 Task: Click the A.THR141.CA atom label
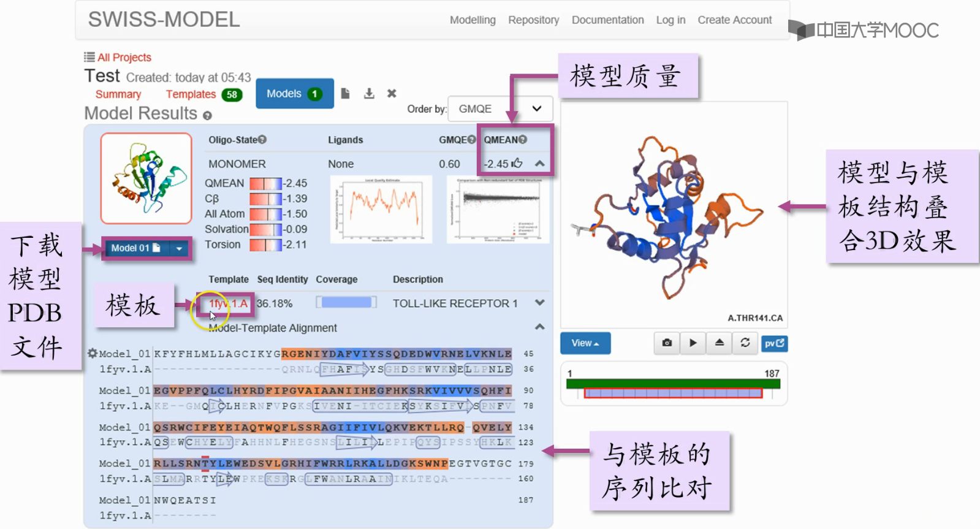pos(755,318)
